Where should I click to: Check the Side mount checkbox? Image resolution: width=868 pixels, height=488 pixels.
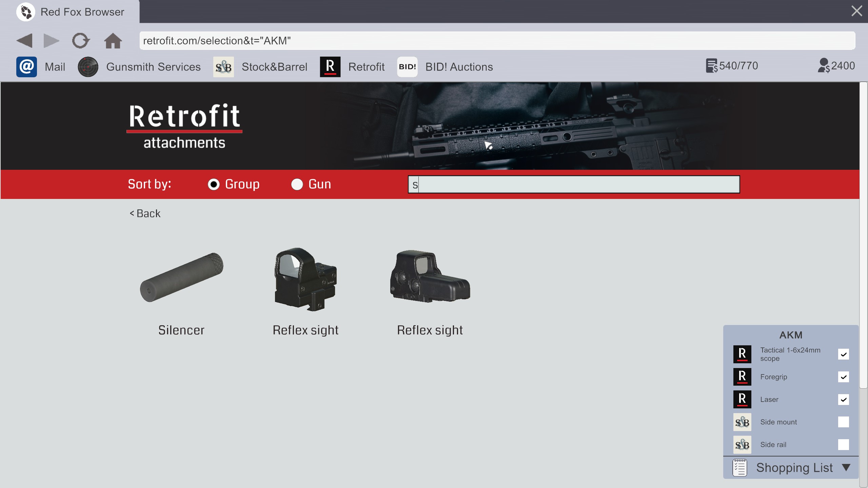[x=843, y=422]
